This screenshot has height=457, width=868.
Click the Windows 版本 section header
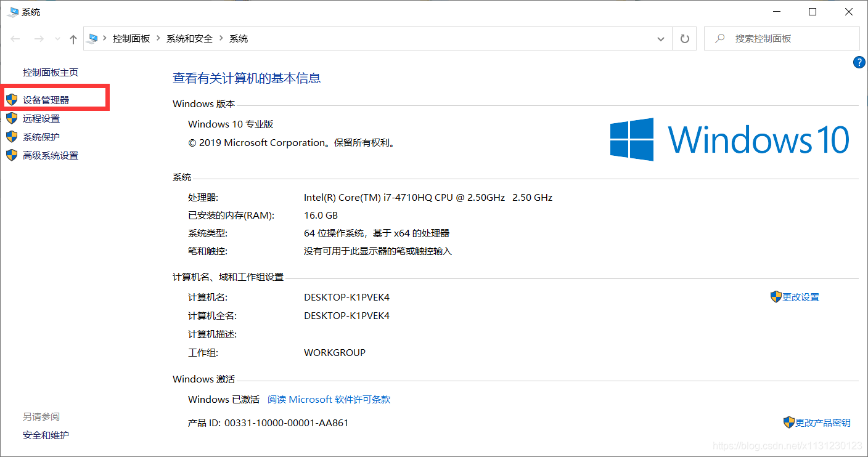coord(203,104)
